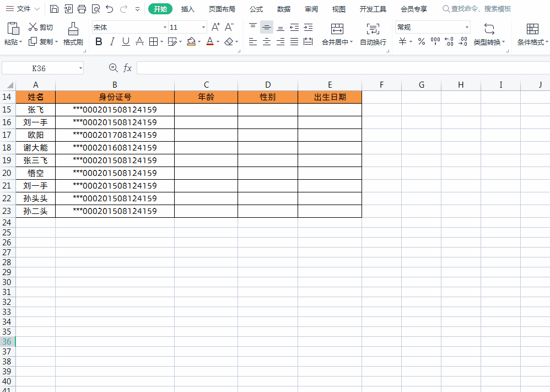Screen dimensions: 550x392
Task: Switch to the 公式 tab
Action: 256,9
